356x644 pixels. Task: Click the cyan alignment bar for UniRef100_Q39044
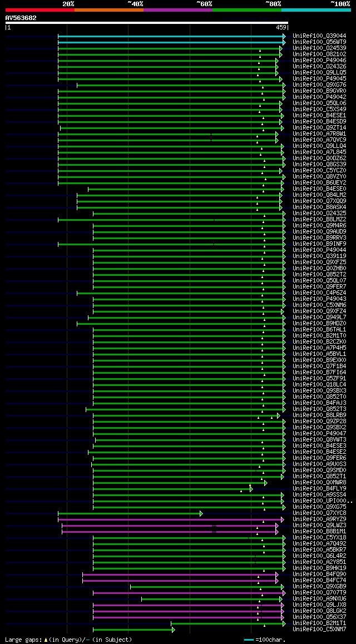(172, 36)
